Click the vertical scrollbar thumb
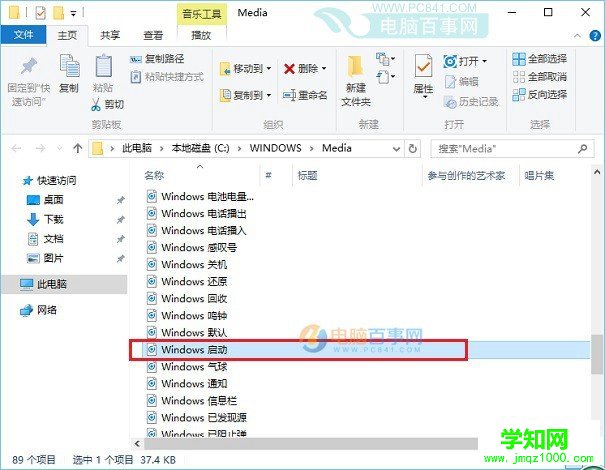Screen dimensions: 605x470 [x=597, y=354]
